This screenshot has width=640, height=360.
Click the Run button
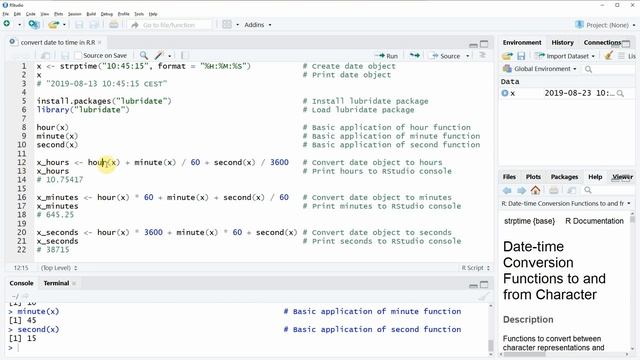click(x=386, y=56)
